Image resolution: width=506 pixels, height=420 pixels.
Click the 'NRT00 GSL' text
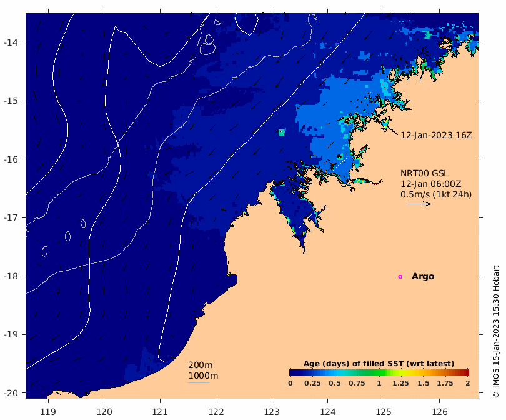(424, 173)
